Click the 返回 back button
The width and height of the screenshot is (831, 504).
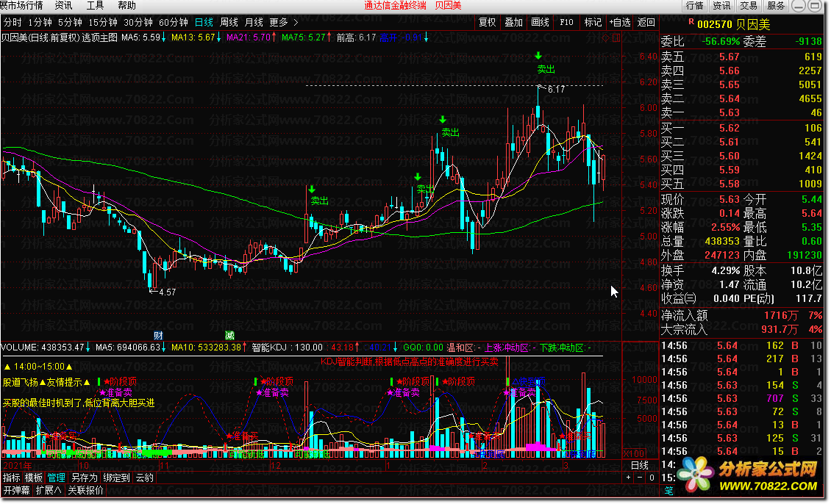(646, 23)
